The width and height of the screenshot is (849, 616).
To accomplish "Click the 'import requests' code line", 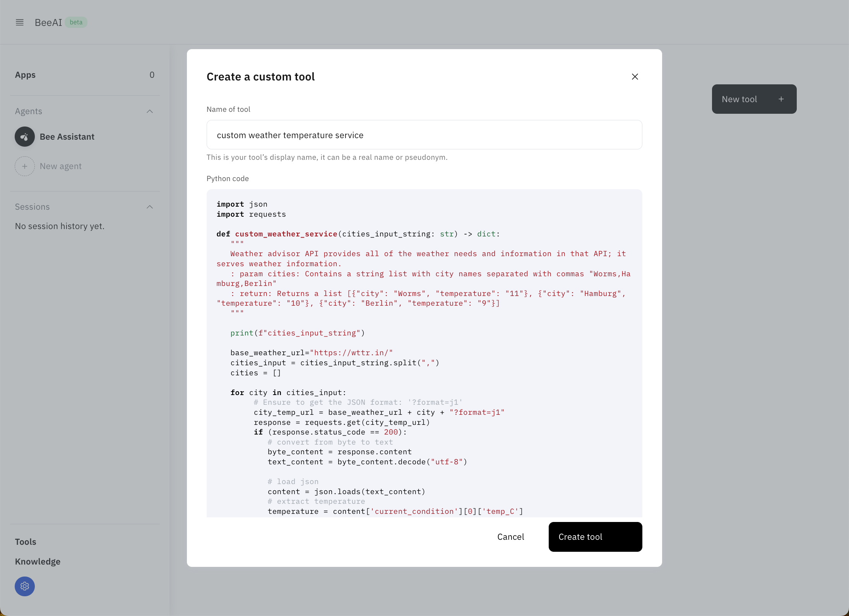I will [251, 214].
